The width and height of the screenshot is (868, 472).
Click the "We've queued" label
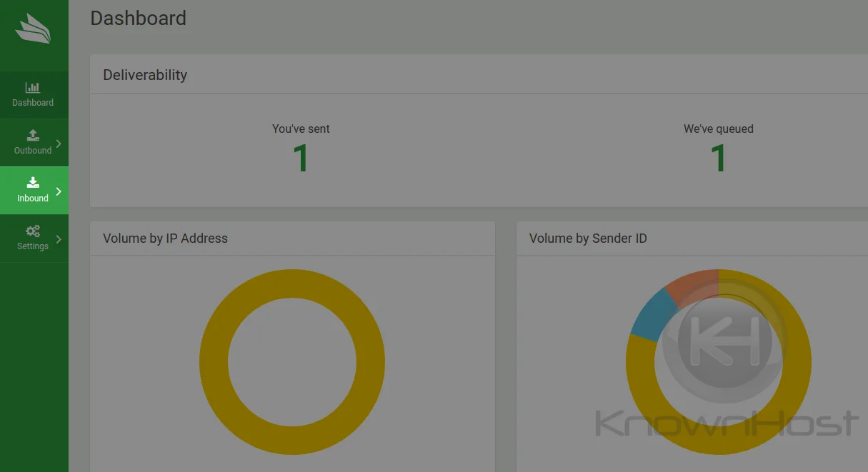(719, 129)
